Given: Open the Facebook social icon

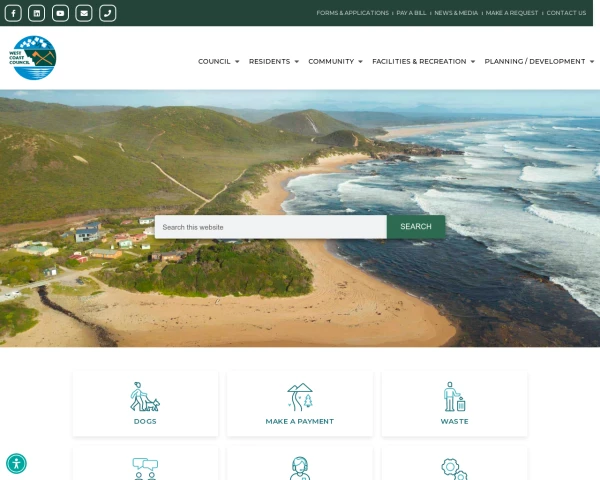Looking at the screenshot, I should [x=13, y=13].
